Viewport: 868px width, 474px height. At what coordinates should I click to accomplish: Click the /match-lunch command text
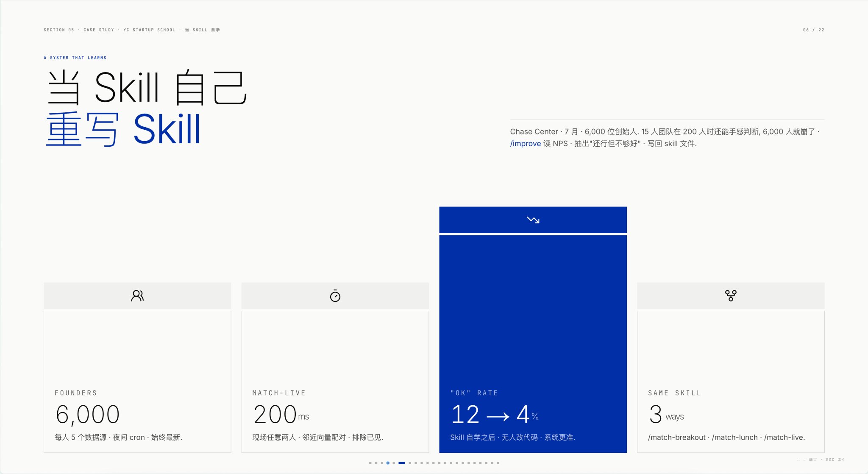tap(735, 437)
